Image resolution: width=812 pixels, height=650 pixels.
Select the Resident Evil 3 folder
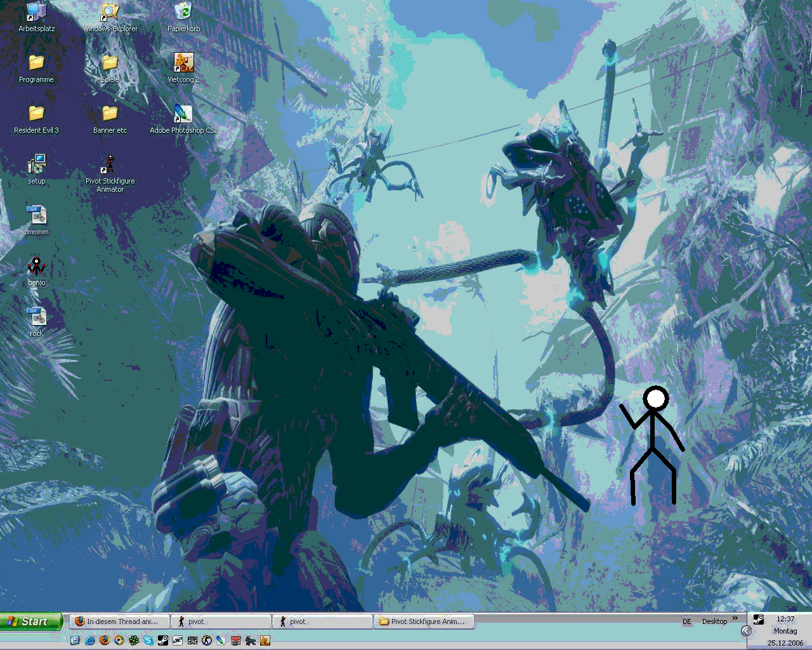36,119
